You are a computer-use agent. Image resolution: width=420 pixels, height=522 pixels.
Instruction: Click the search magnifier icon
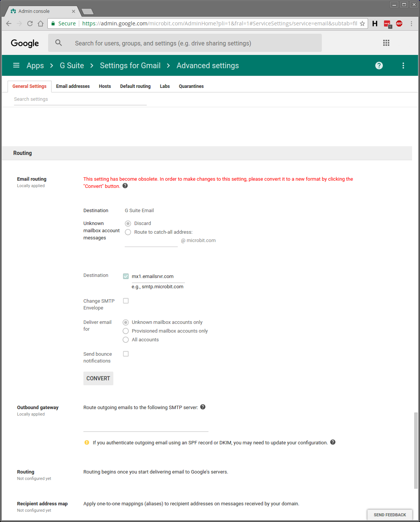59,43
